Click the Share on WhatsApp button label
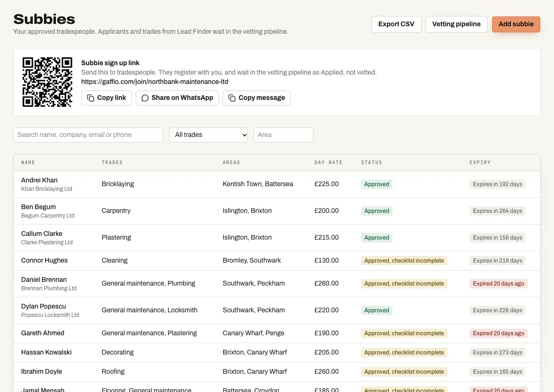The image size is (554, 392). (x=182, y=98)
